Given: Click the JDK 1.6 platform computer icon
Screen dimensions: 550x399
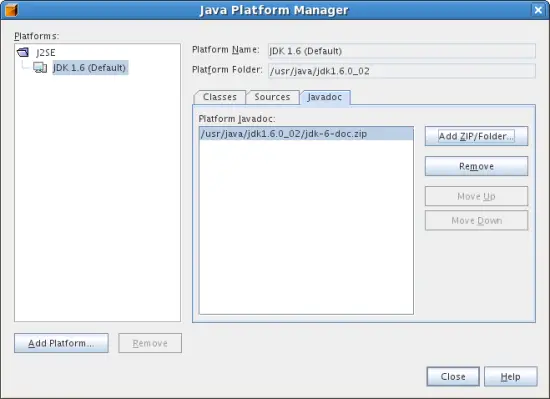Looking at the screenshot, I should point(40,68).
